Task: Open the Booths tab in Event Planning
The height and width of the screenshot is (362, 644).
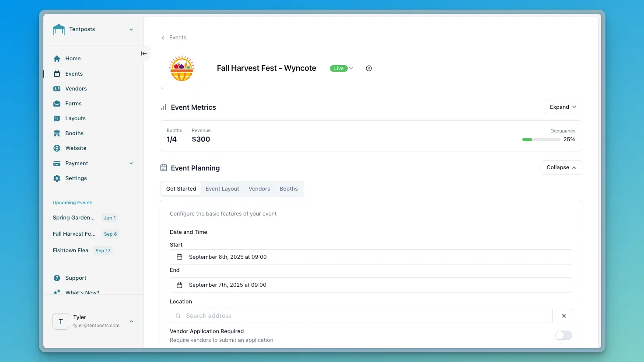Action: click(x=288, y=188)
